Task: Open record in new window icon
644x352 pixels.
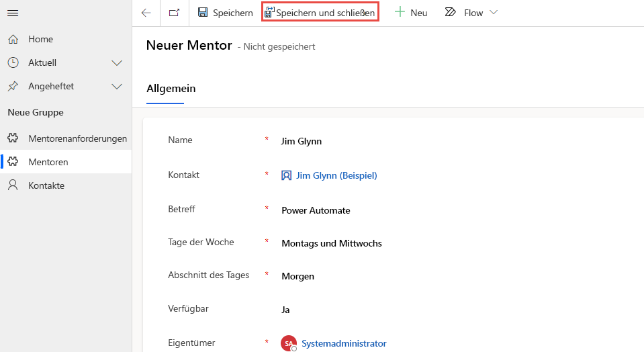Action: pyautogui.click(x=174, y=13)
